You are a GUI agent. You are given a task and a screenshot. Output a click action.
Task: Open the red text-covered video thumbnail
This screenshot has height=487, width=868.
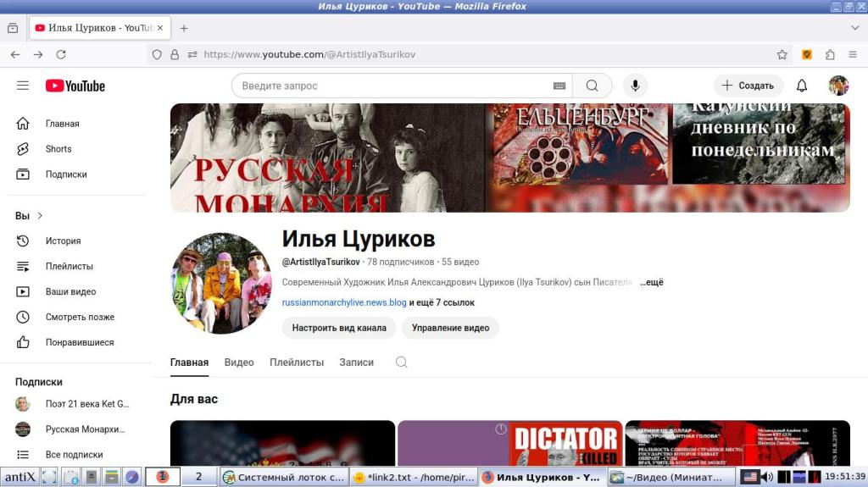point(738,443)
